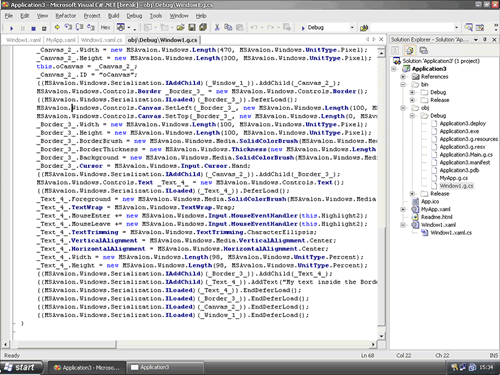The width and height of the screenshot is (500, 375).
Task: Click the Step Into icon
Action: point(68,27)
